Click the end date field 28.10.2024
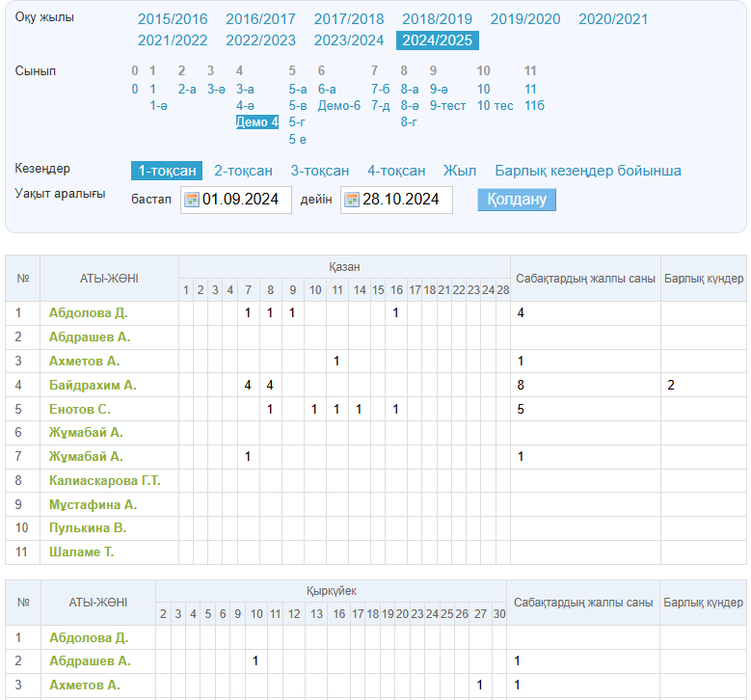This screenshot has height=700, width=751. tap(404, 201)
